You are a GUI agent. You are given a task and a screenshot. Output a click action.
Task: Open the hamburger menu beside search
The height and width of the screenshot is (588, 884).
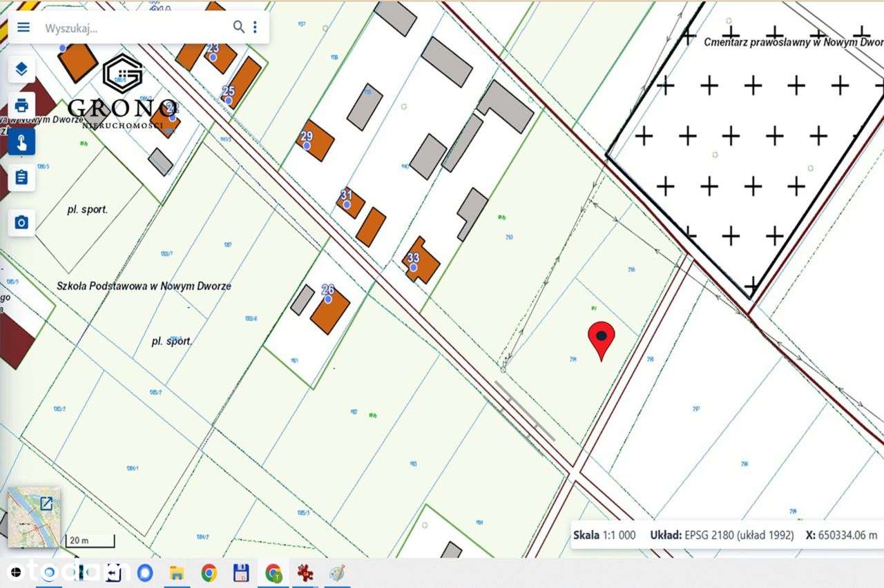point(23,27)
